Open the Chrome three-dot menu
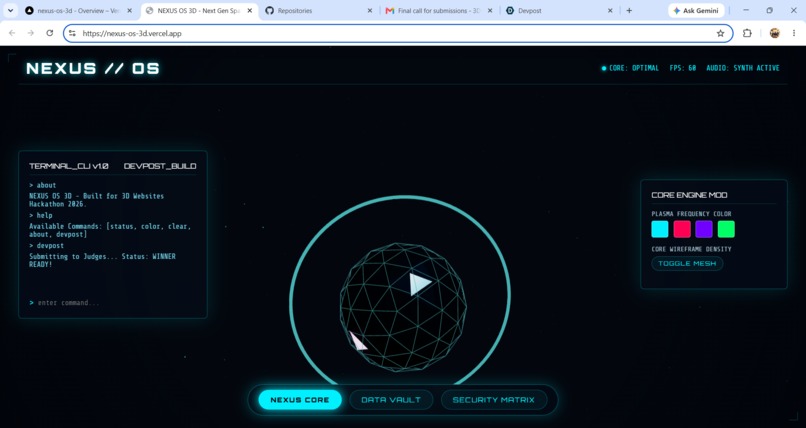806x428 pixels. pyautogui.click(x=794, y=33)
